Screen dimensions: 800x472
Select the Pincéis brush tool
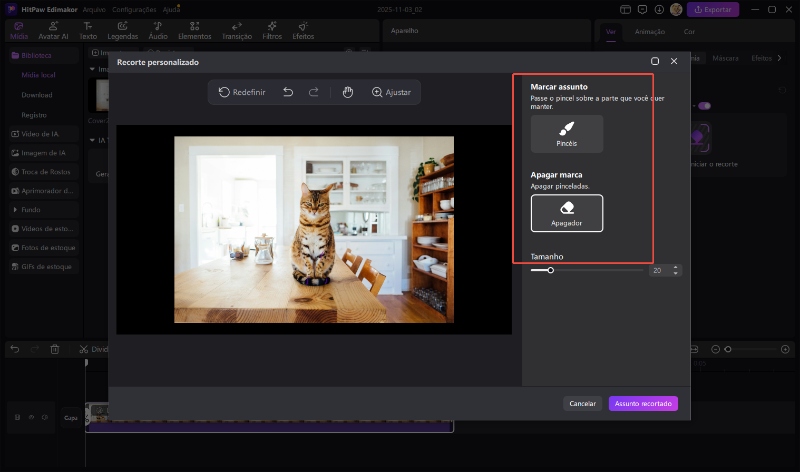(x=567, y=133)
